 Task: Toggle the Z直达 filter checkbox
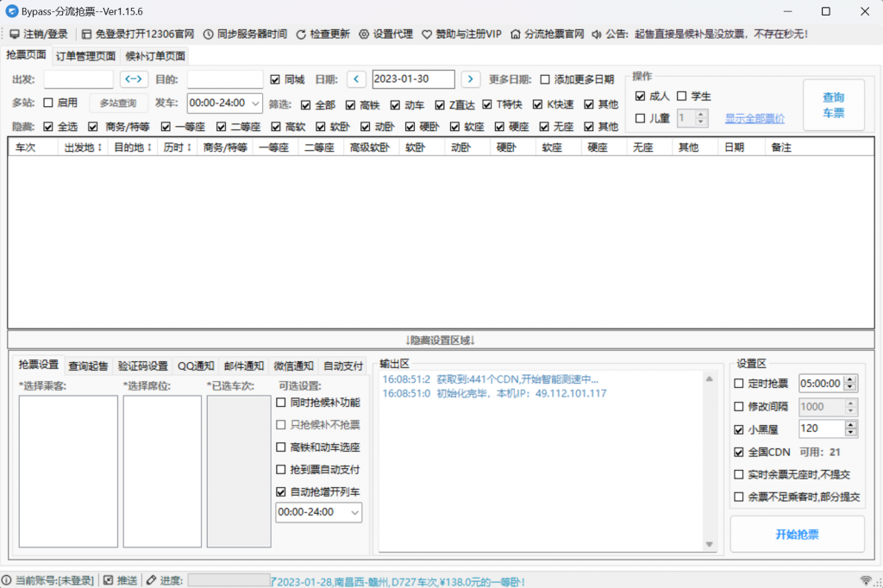(440, 105)
